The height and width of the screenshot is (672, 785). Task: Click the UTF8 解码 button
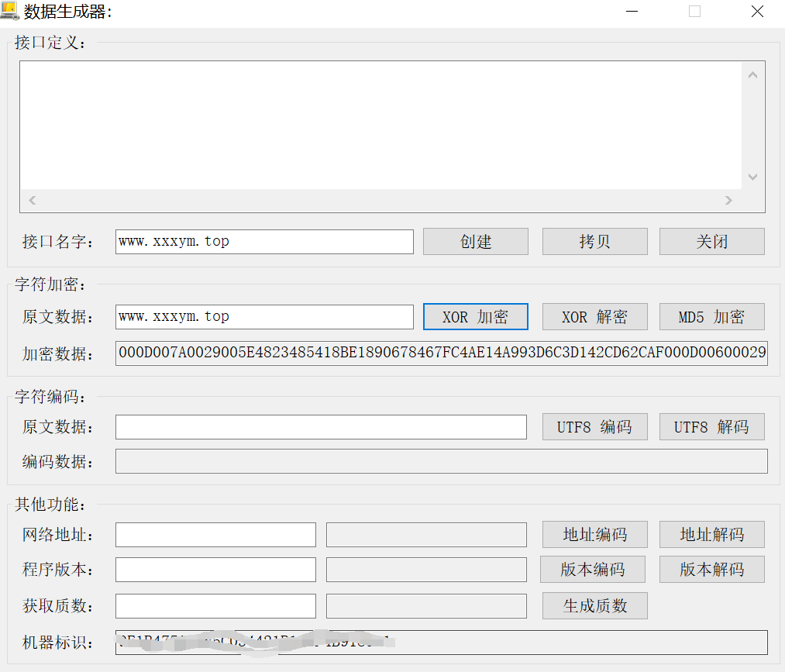point(712,426)
